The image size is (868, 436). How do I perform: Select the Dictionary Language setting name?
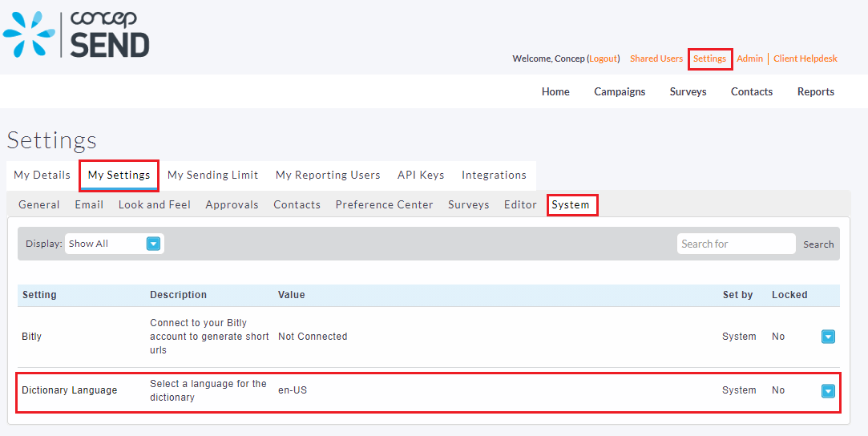tap(70, 390)
